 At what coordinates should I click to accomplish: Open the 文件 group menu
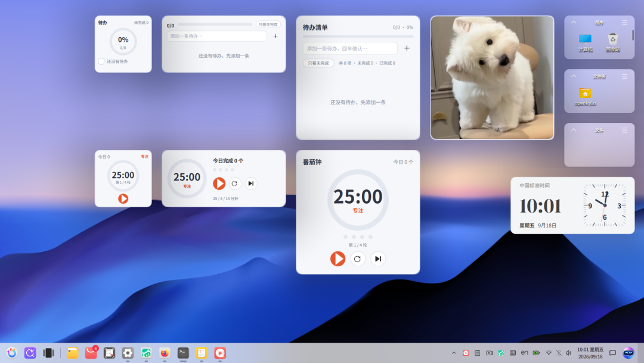coord(625,130)
